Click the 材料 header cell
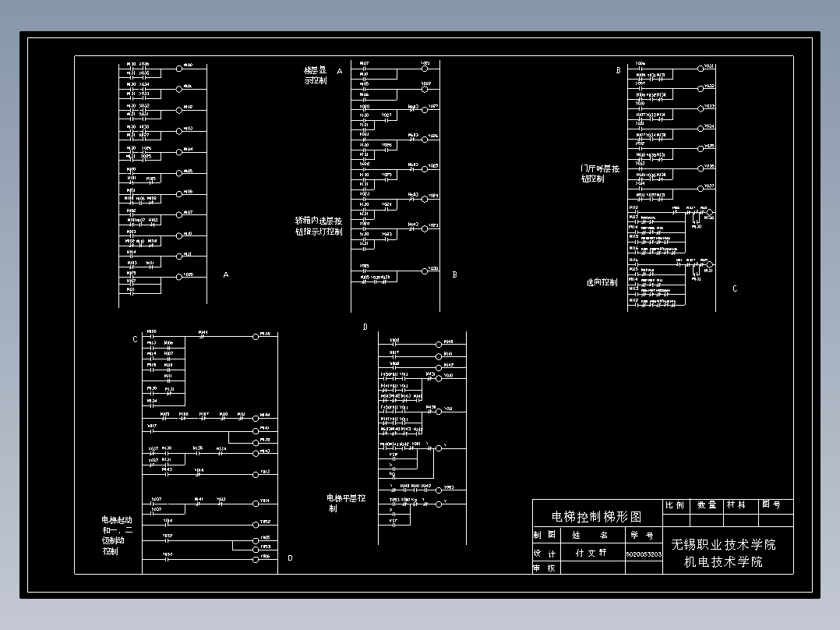The image size is (840, 630). [736, 505]
